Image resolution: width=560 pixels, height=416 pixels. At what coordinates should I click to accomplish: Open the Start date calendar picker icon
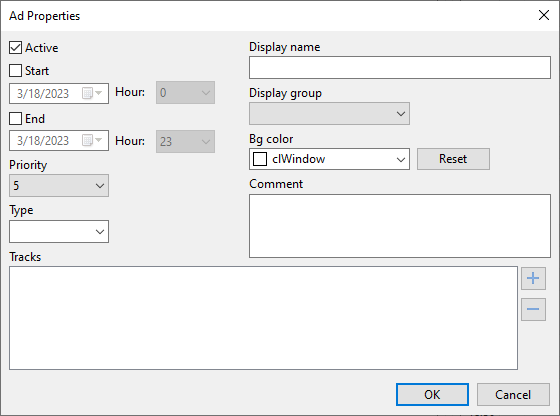point(92,93)
